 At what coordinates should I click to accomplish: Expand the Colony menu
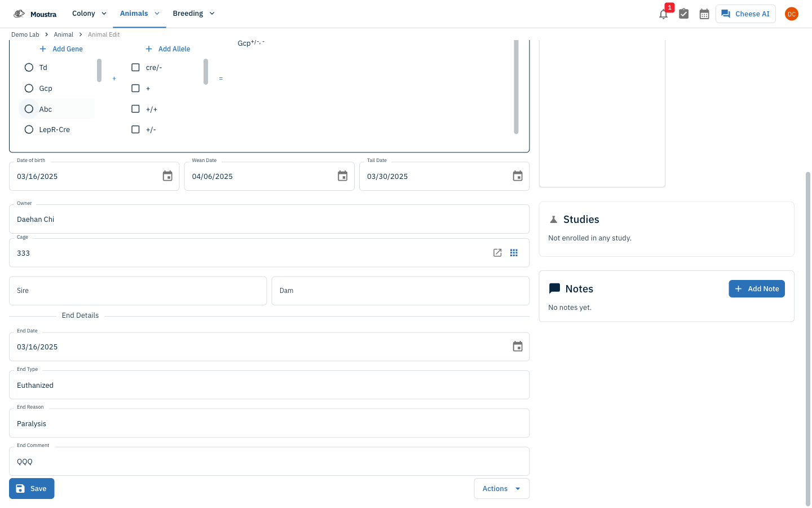click(89, 14)
